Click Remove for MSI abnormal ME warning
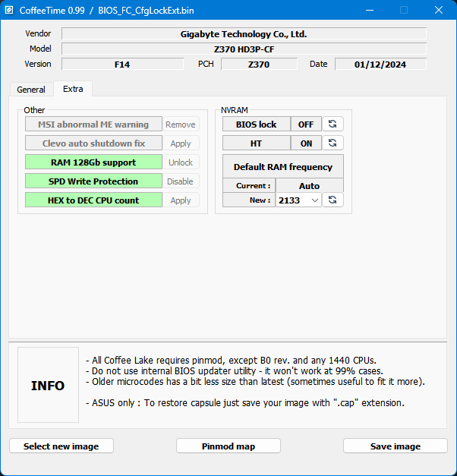The height and width of the screenshot is (476, 457). pos(181,125)
